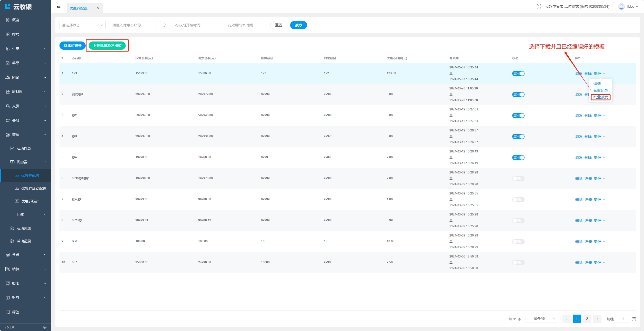Select 批量派发 from the dropdown menu

pyautogui.click(x=600, y=97)
